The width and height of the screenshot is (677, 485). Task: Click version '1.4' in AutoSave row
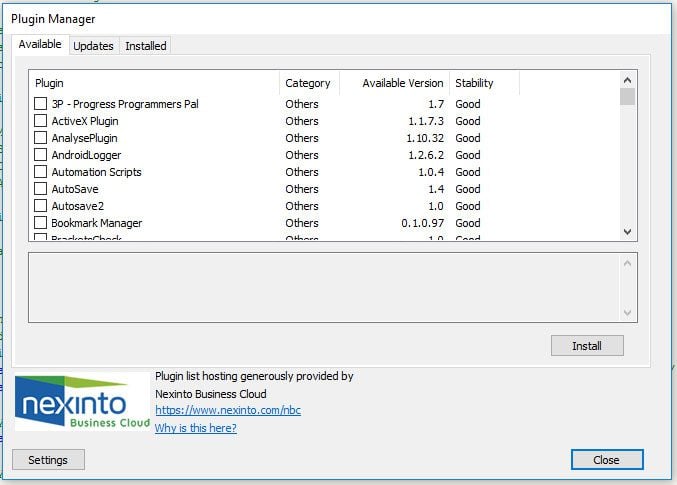436,189
